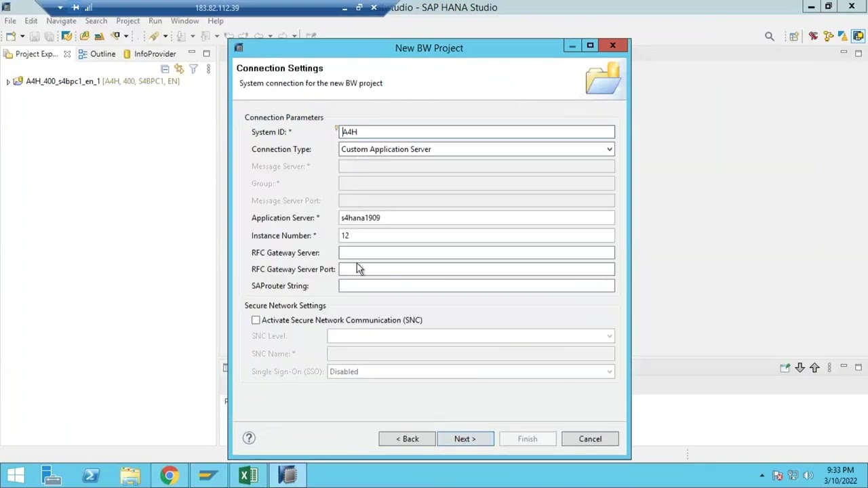868x488 pixels.
Task: Click the Cancel button
Action: click(590, 439)
